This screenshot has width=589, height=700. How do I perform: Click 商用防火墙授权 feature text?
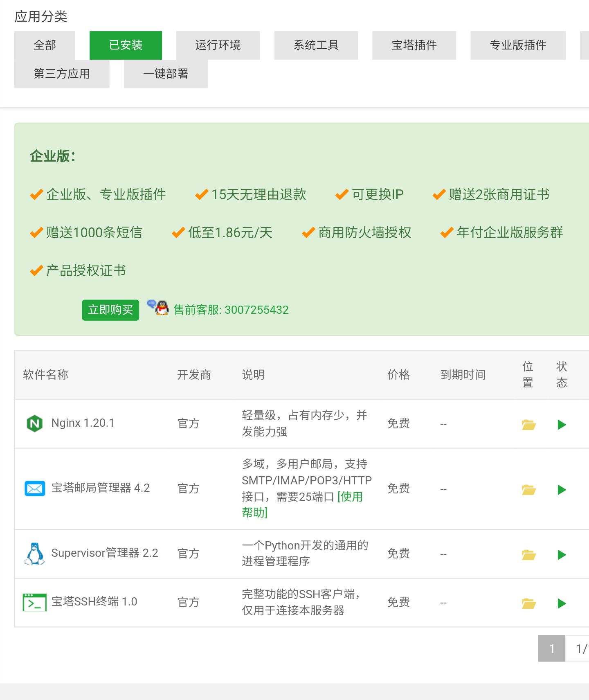point(364,232)
